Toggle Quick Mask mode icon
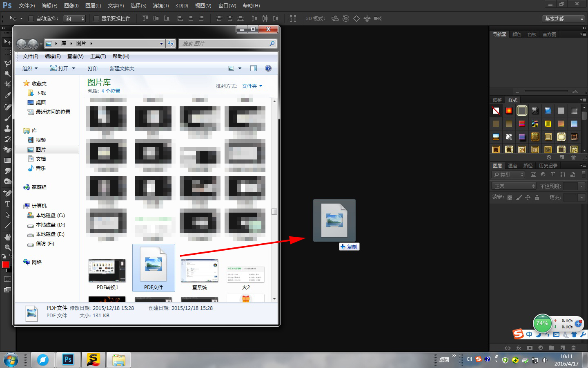The height and width of the screenshot is (368, 588). click(x=7, y=279)
